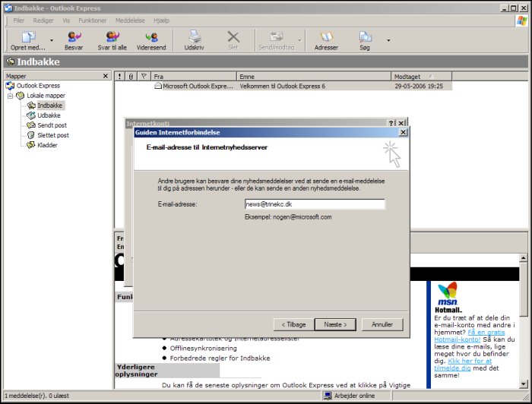Click the Søg search icon
The height and width of the screenshot is (404, 532).
point(365,36)
